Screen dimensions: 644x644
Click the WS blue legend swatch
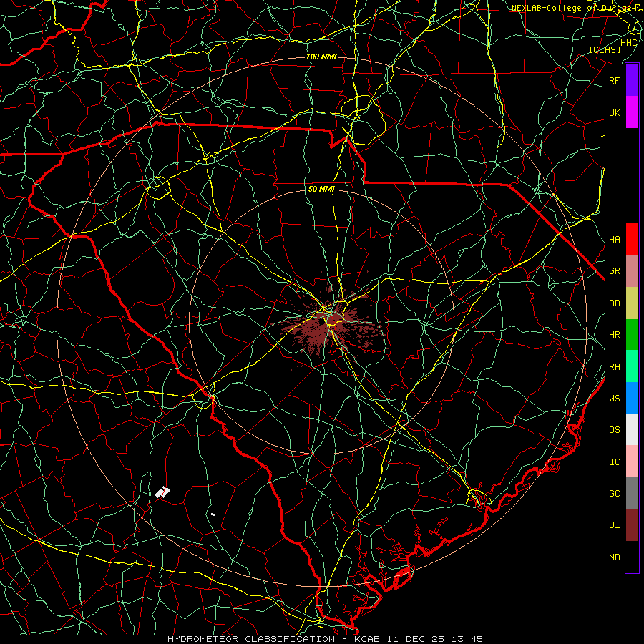(x=632, y=398)
